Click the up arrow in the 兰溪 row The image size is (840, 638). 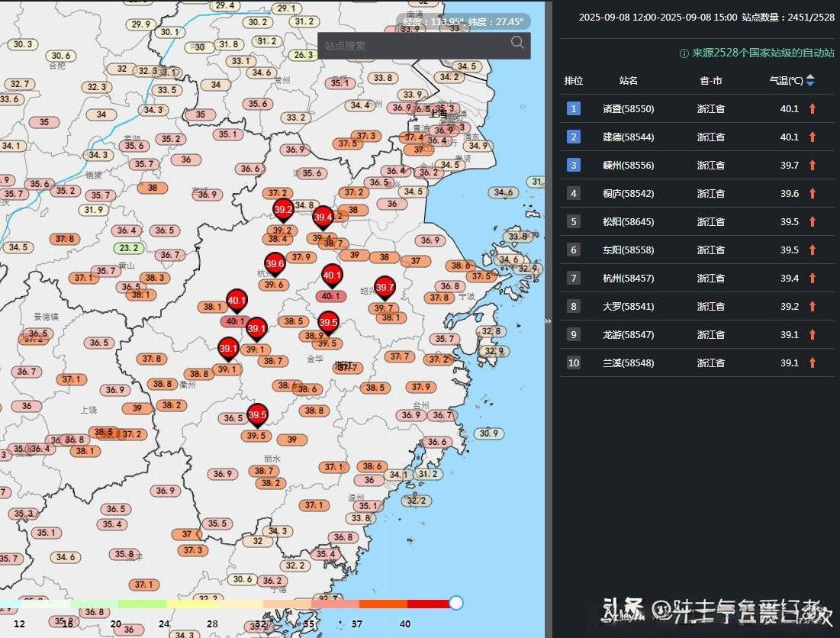812,362
